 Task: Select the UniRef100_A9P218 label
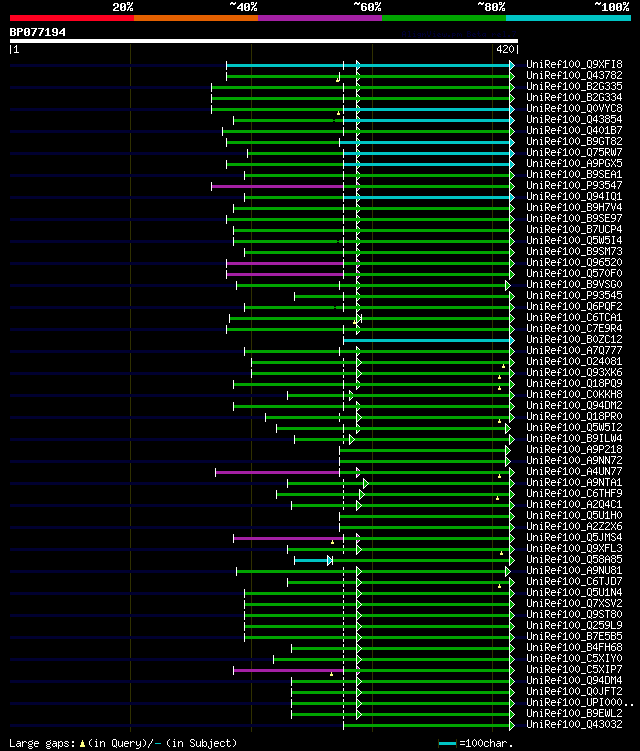(x=574, y=450)
